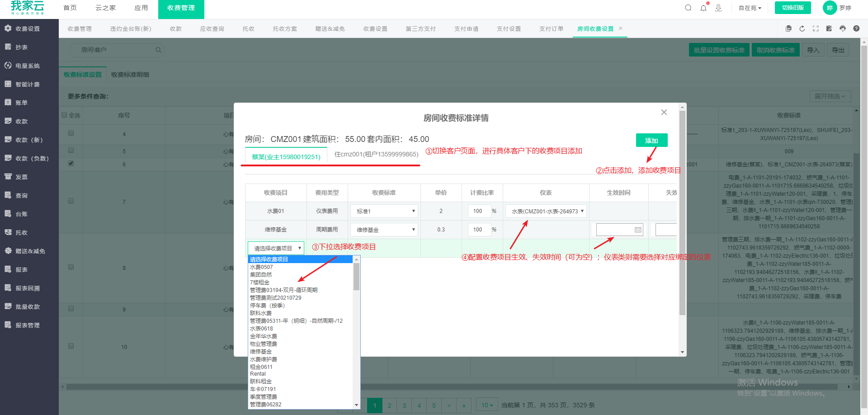Select 物业管理费 from the dropdown list
Screen dimensions: 868x415
click(264, 344)
